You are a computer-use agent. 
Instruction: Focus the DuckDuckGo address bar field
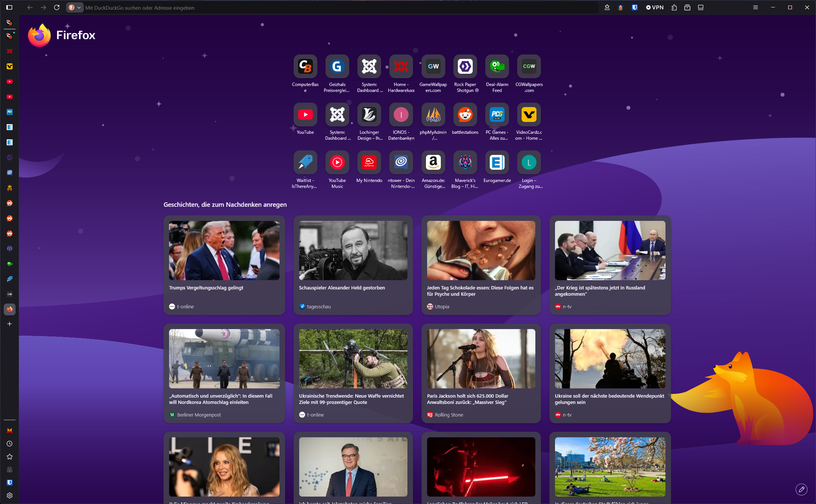point(340,7)
